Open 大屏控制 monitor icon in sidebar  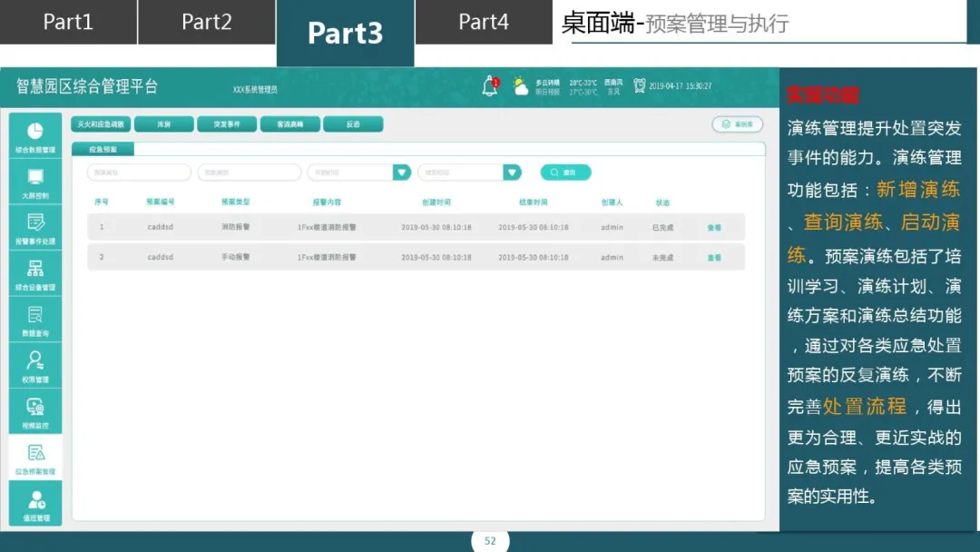click(35, 177)
